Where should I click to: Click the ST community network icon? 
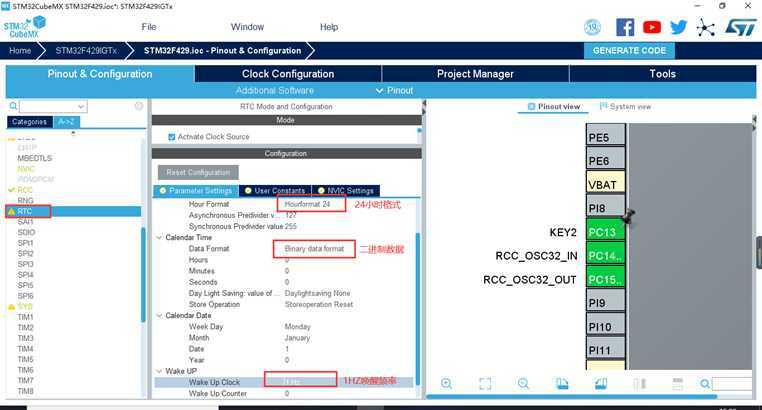(705, 28)
